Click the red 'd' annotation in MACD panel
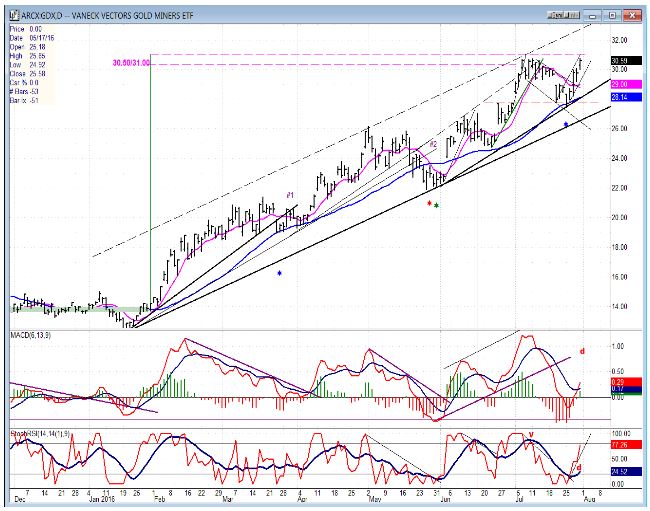650x511 pixels. pos(582,351)
